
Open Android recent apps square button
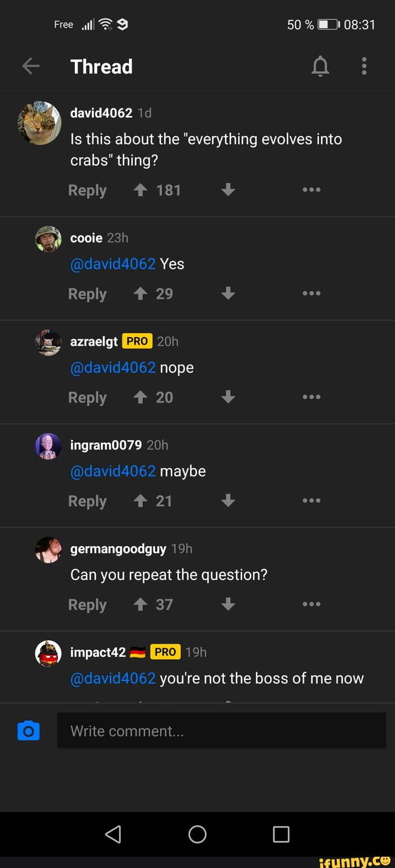click(281, 834)
